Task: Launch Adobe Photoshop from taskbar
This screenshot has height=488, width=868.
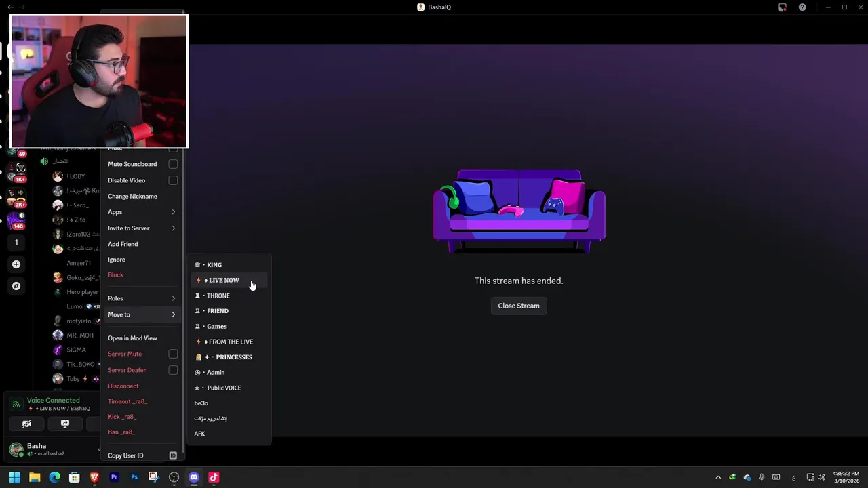Action: (134, 477)
